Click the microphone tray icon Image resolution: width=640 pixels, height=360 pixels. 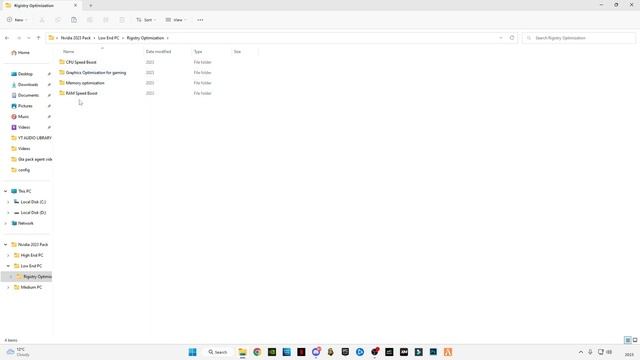pos(590,352)
